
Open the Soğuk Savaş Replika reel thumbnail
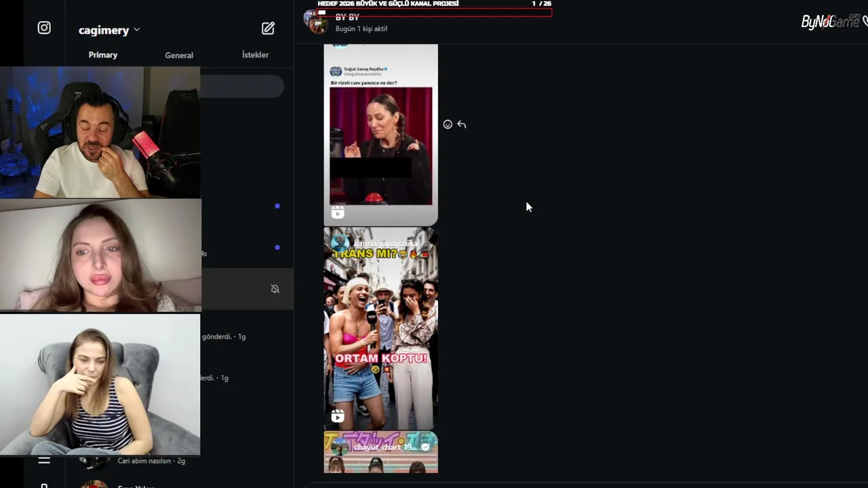pyautogui.click(x=380, y=135)
